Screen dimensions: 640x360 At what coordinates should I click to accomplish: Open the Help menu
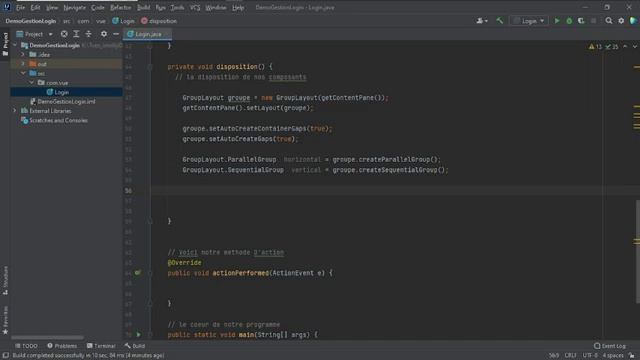pyautogui.click(x=238, y=7)
